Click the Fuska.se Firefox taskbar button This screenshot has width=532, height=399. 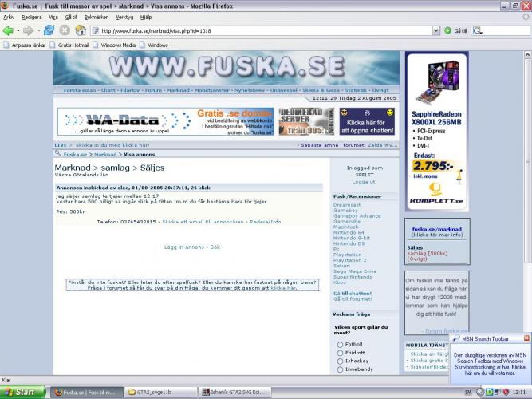pos(87,392)
